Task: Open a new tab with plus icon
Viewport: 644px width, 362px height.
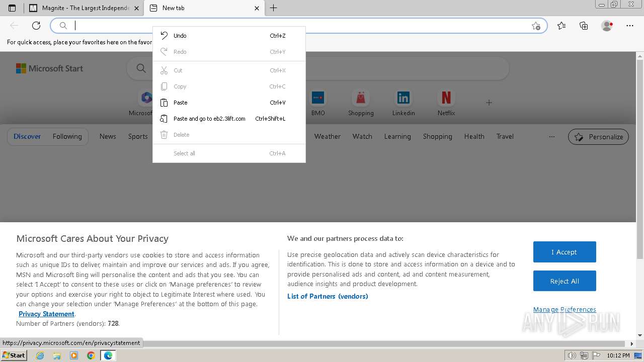Action: (273, 8)
